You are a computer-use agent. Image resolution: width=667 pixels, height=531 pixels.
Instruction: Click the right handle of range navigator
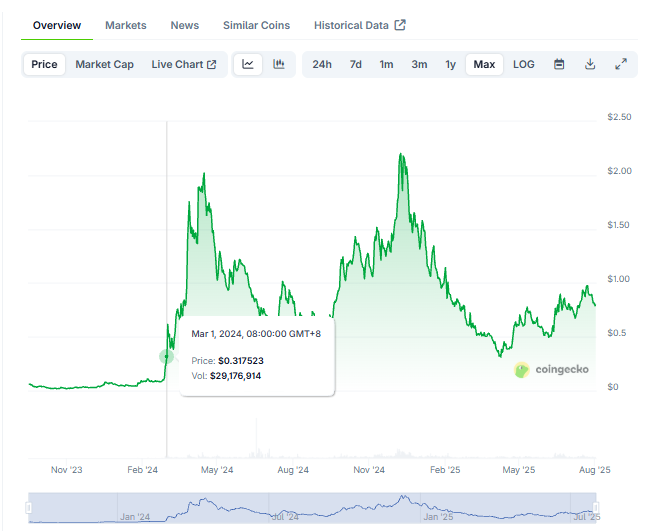(x=596, y=508)
